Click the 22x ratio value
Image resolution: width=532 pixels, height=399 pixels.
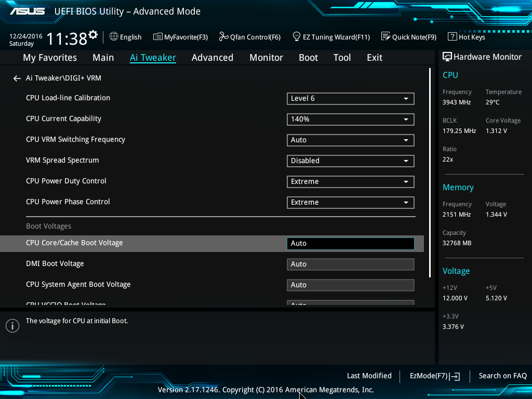pos(447,159)
